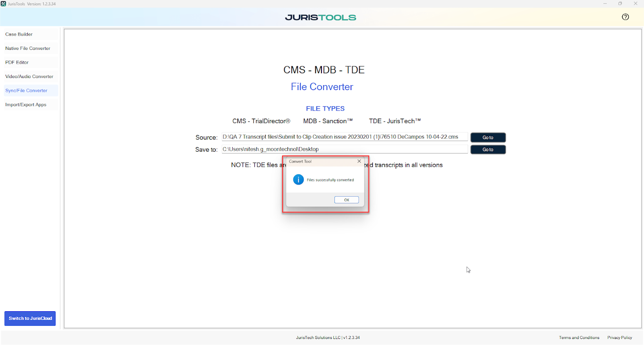This screenshot has width=644, height=345.
Task: Open Import/Export Apps
Action: point(31,105)
